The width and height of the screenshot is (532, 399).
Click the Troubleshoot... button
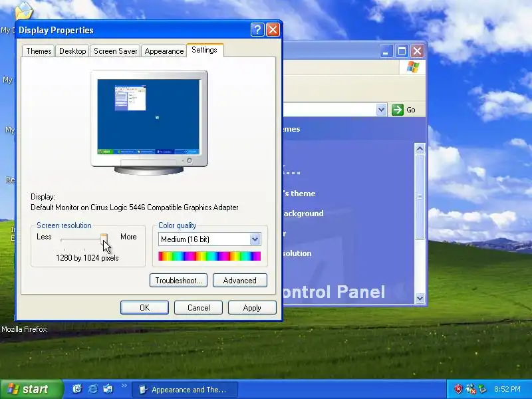[x=178, y=281]
